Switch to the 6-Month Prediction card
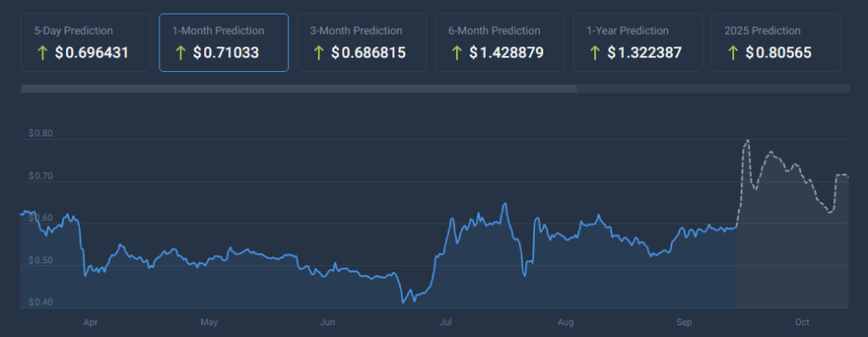Image resolution: width=868 pixels, height=337 pixels. (500, 42)
